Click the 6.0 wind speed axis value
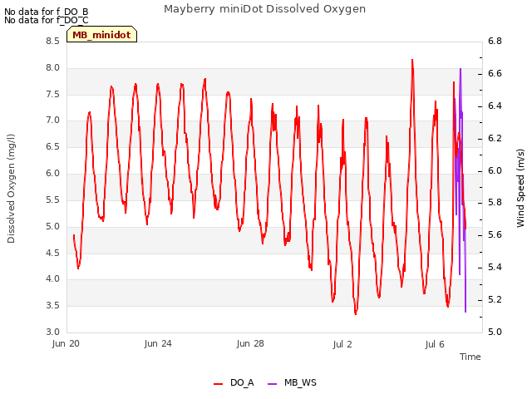532x399 pixels. [x=495, y=170]
